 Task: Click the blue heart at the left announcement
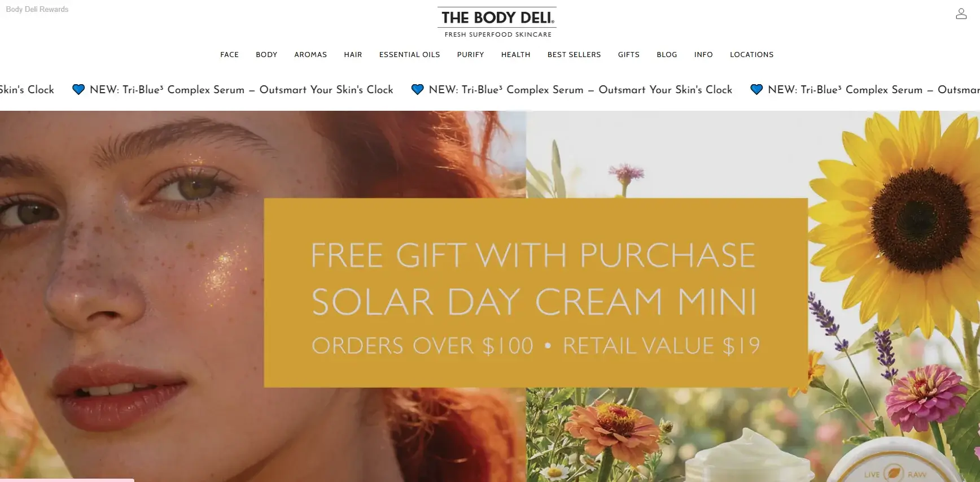[78, 89]
